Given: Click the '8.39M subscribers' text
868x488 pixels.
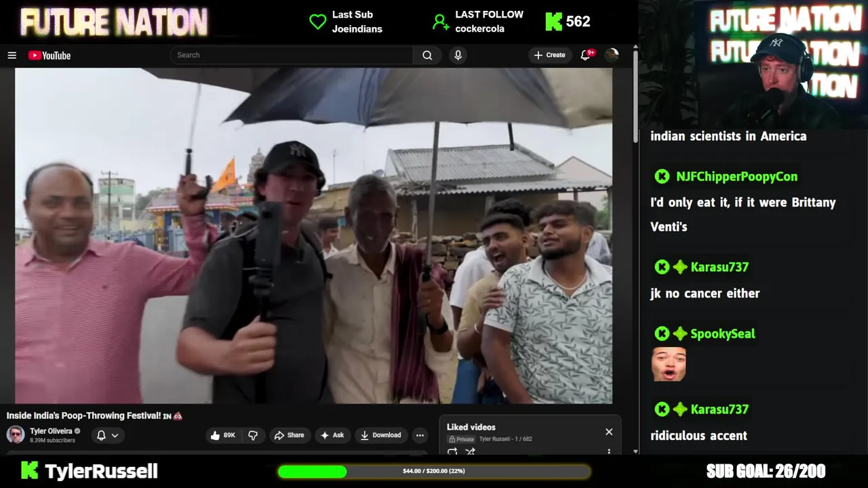Looking at the screenshot, I should 52,441.
